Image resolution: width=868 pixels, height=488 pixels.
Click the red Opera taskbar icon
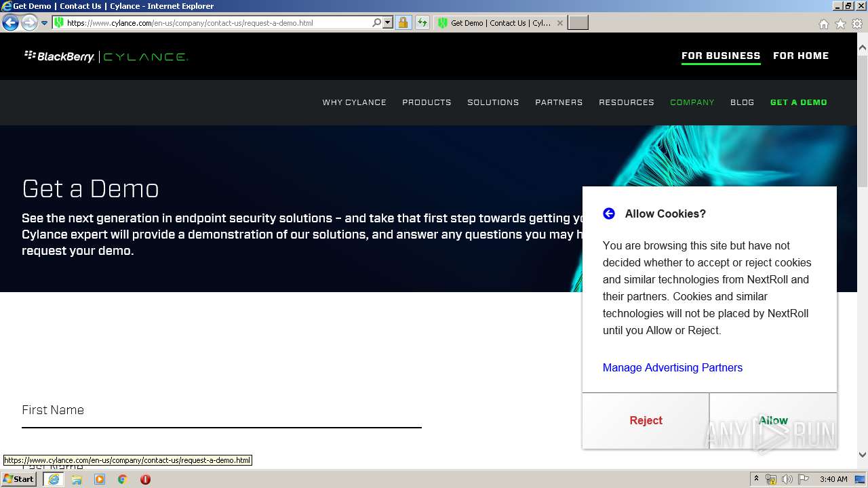coord(145,479)
